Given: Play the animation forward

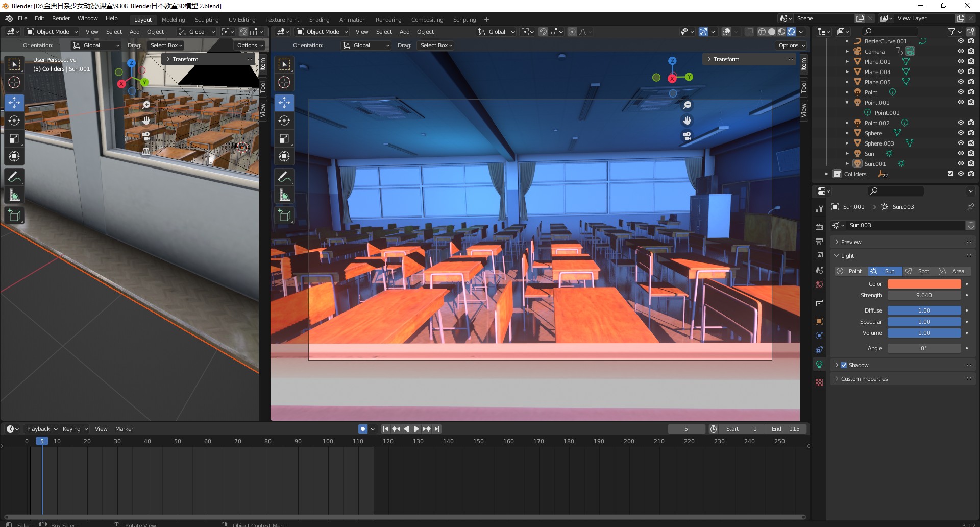Looking at the screenshot, I should 416,429.
